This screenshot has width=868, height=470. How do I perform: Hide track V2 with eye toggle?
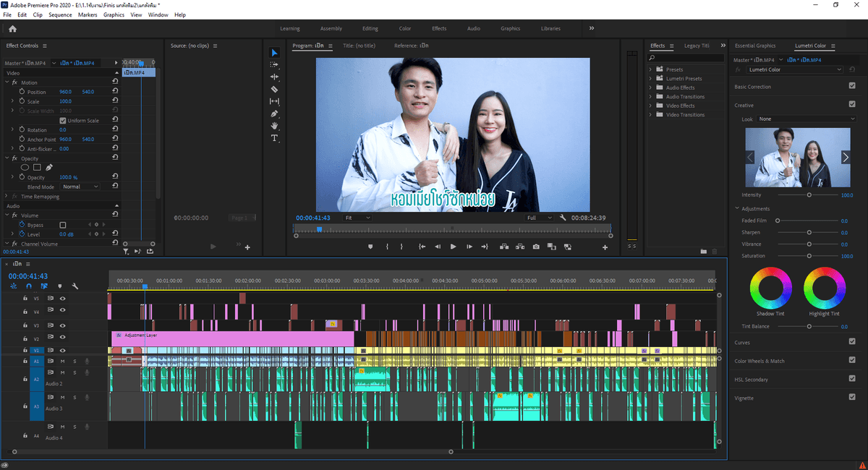tap(63, 338)
